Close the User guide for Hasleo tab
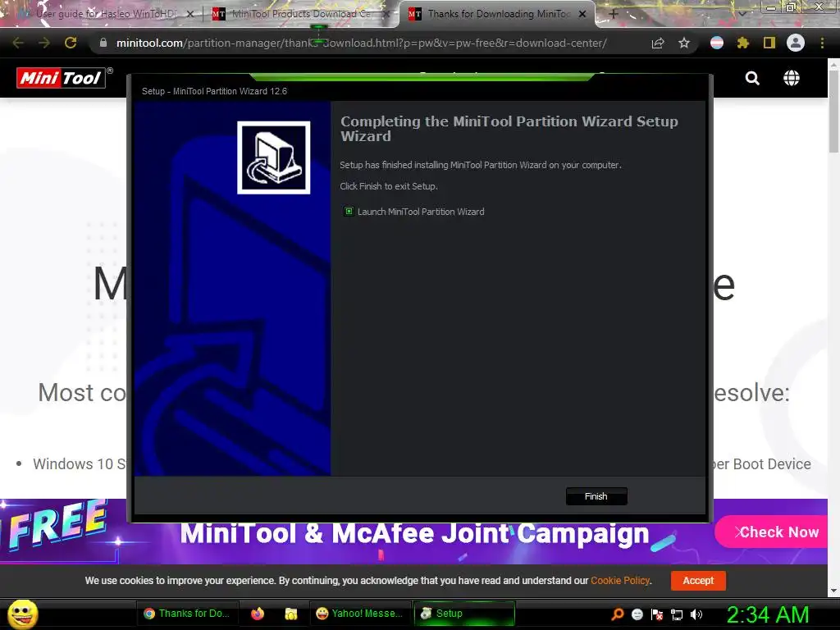Screen dimensions: 840x630 click(190, 14)
